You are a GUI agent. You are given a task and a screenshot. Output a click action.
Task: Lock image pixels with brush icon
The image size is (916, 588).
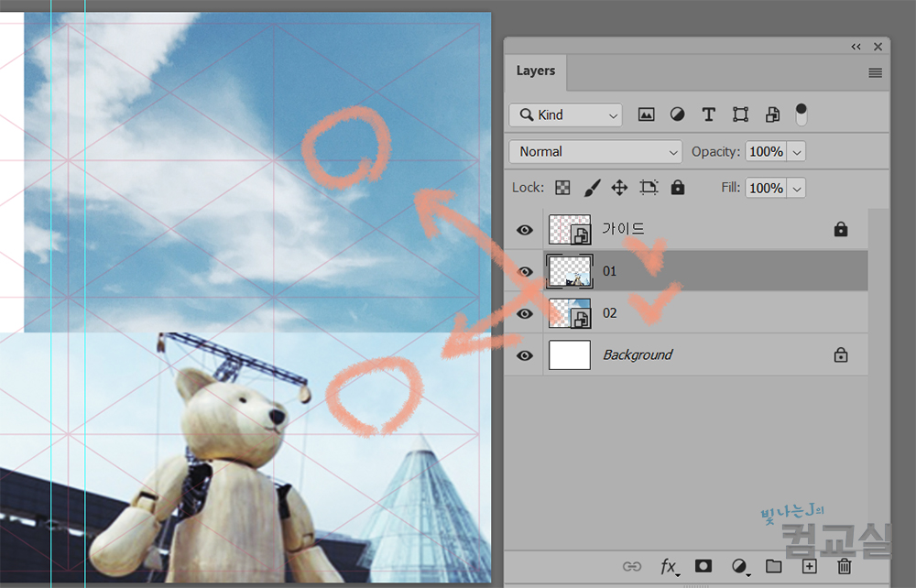(x=592, y=188)
